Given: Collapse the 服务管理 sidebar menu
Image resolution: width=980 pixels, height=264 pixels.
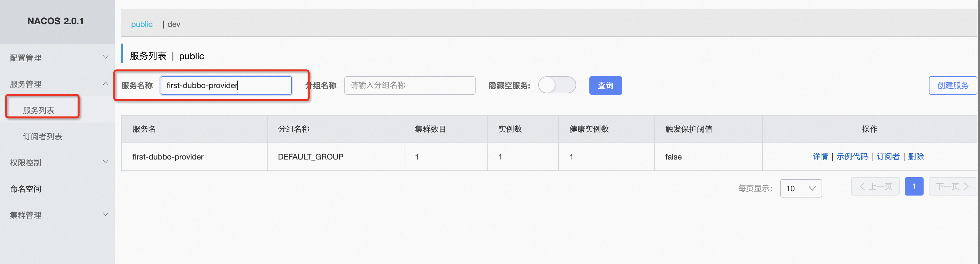Looking at the screenshot, I should pyautogui.click(x=57, y=84).
